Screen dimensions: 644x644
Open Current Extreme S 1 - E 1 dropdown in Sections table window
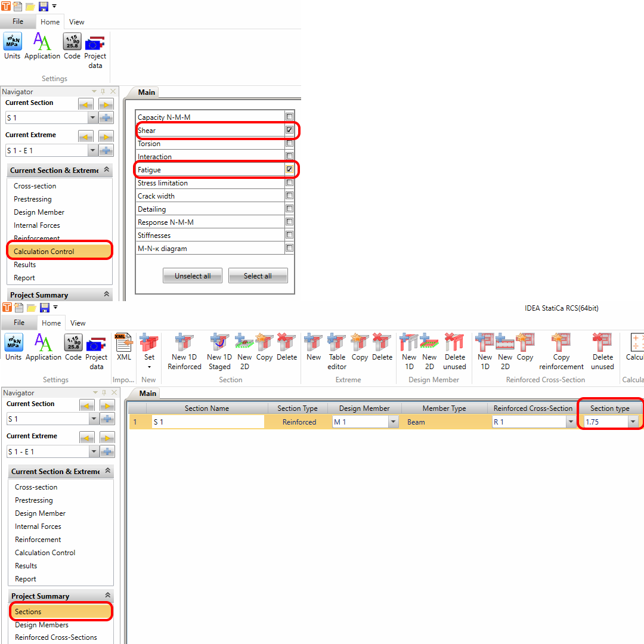click(94, 452)
